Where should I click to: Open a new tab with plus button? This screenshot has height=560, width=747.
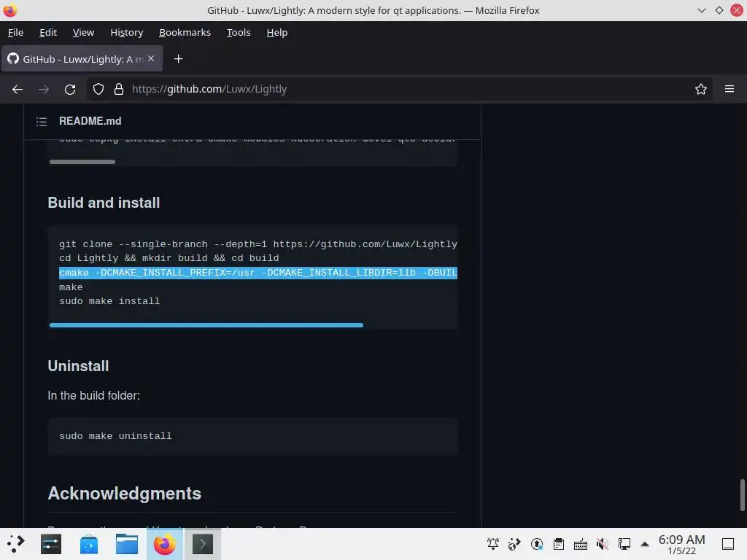178,59
